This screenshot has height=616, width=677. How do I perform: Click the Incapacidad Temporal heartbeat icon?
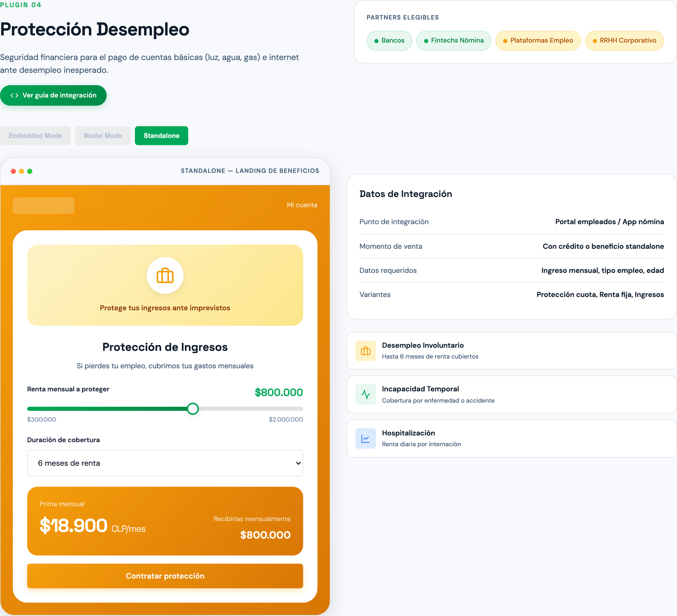point(366,394)
